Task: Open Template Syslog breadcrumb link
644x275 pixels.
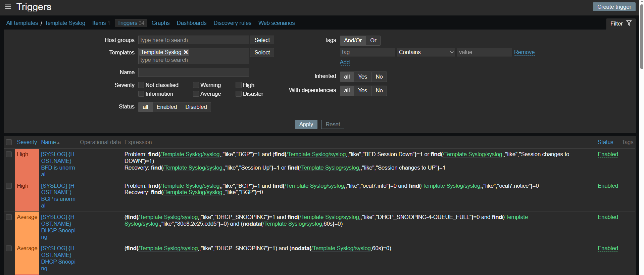Action: 65,23
